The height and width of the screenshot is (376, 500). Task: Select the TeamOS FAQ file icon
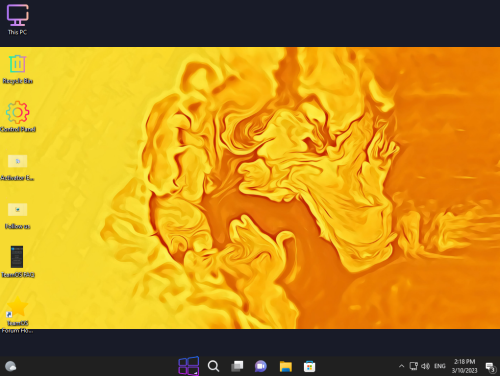click(17, 262)
